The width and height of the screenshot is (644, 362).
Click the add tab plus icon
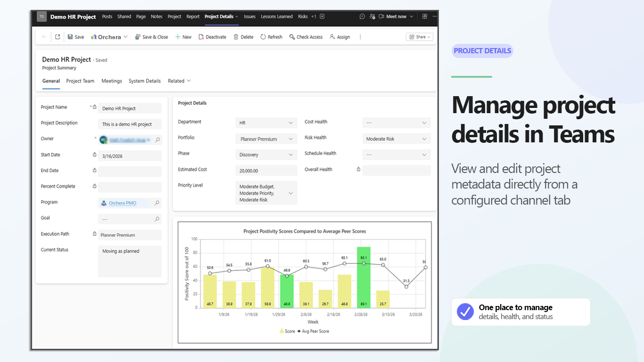point(322,16)
